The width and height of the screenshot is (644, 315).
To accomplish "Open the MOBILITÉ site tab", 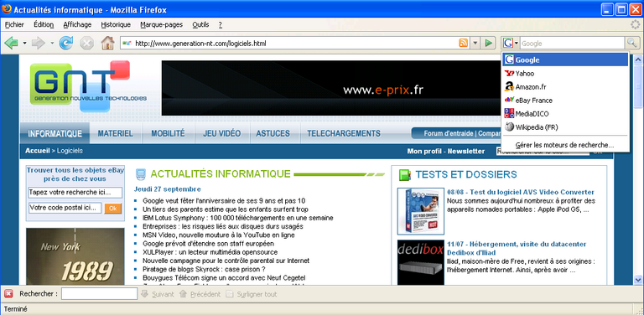I will (168, 133).
